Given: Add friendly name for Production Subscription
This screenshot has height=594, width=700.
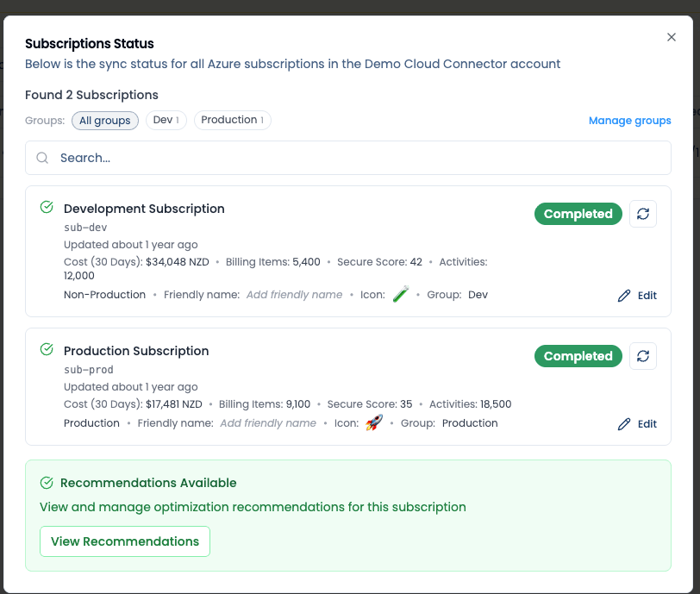Looking at the screenshot, I should [x=267, y=423].
